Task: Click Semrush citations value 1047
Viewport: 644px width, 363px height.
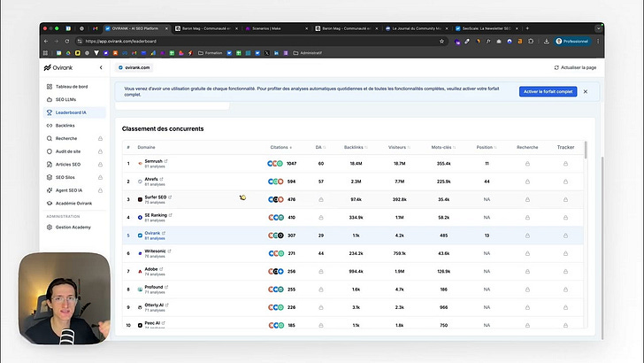Action: tap(291, 164)
